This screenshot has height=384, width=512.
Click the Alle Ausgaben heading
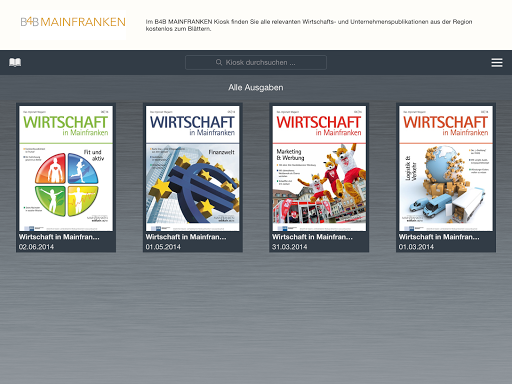(256, 88)
